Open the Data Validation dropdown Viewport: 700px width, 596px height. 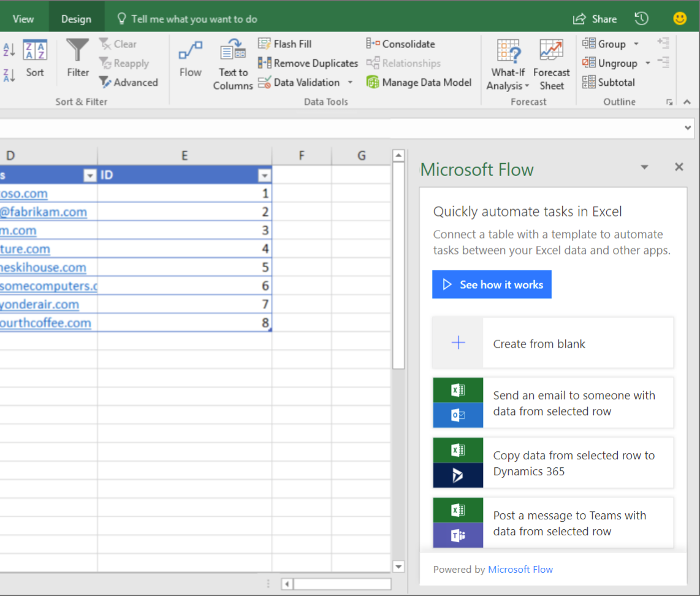click(x=349, y=82)
